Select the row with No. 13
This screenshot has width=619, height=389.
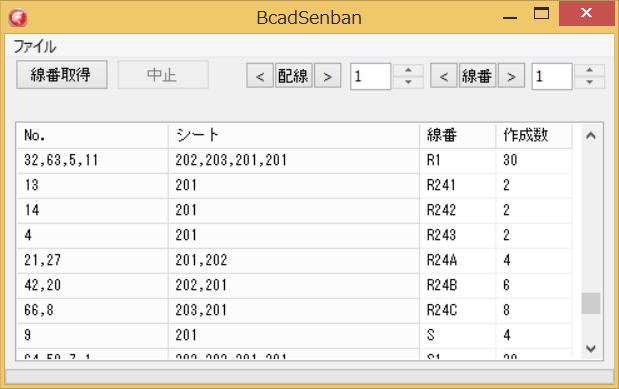click(294, 186)
